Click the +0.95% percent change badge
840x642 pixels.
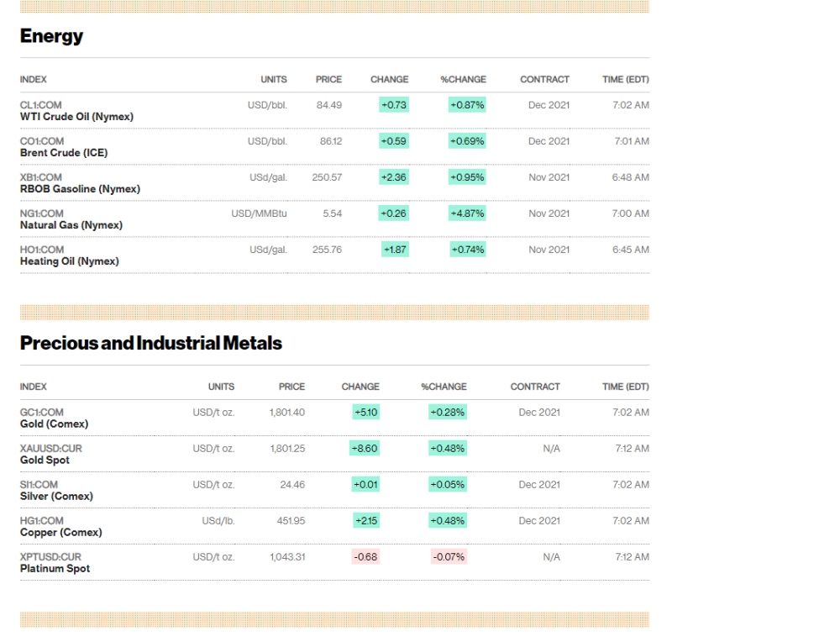click(467, 177)
